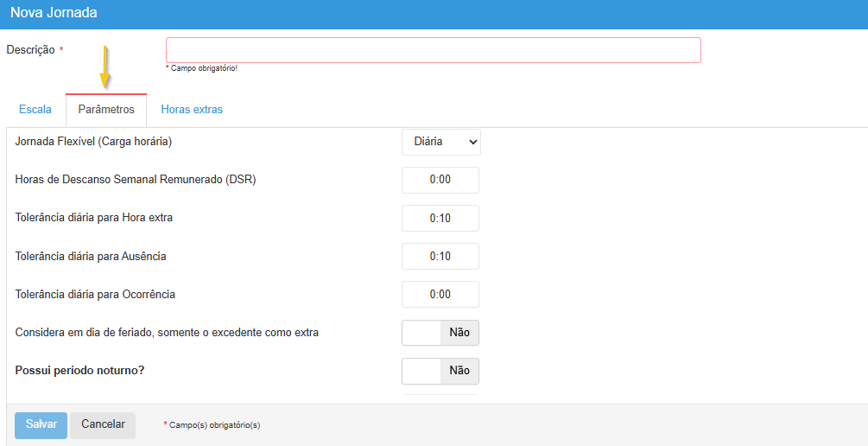Image resolution: width=868 pixels, height=446 pixels.
Task: Select the Parâmetros tab
Action: (106, 110)
